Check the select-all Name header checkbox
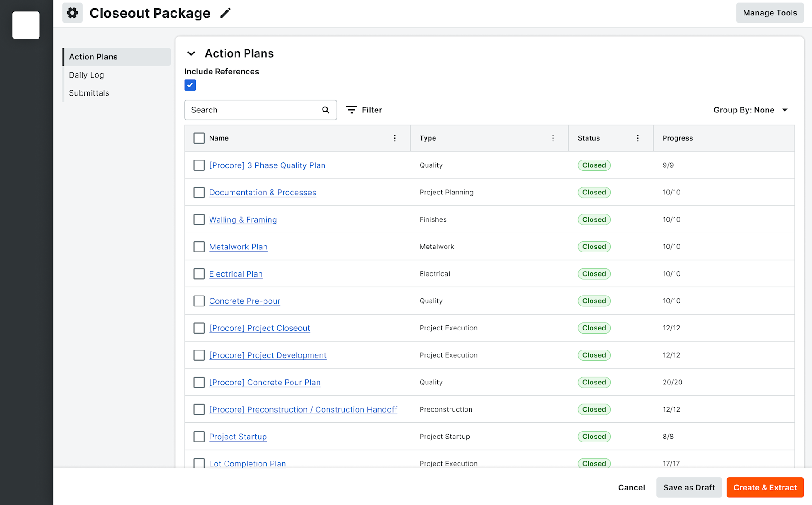Viewport: 812px width, 505px height. (x=199, y=138)
